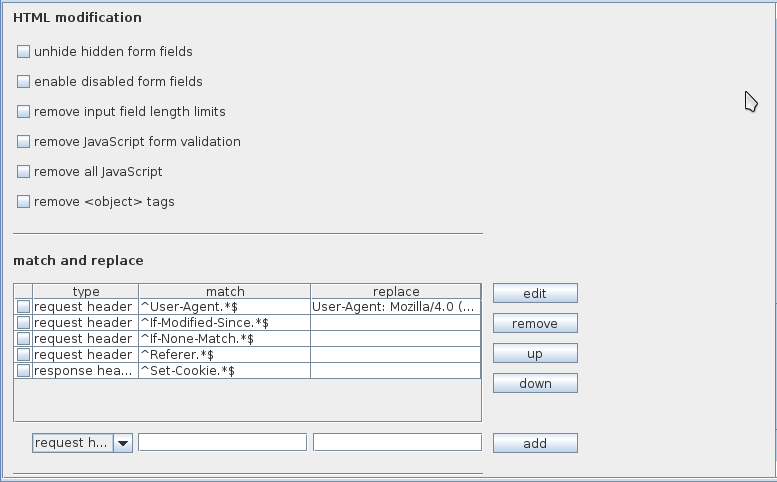The width and height of the screenshot is (777, 482).
Task: Enable the ^Set-Cookie.*$ rule checkbox
Action: (x=23, y=371)
